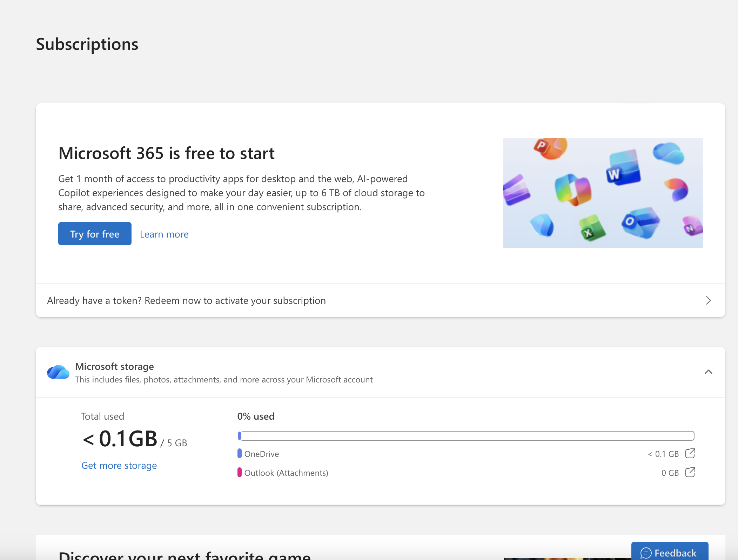The image size is (738, 560).
Task: Click the Excel icon in the banner
Action: [592, 228]
